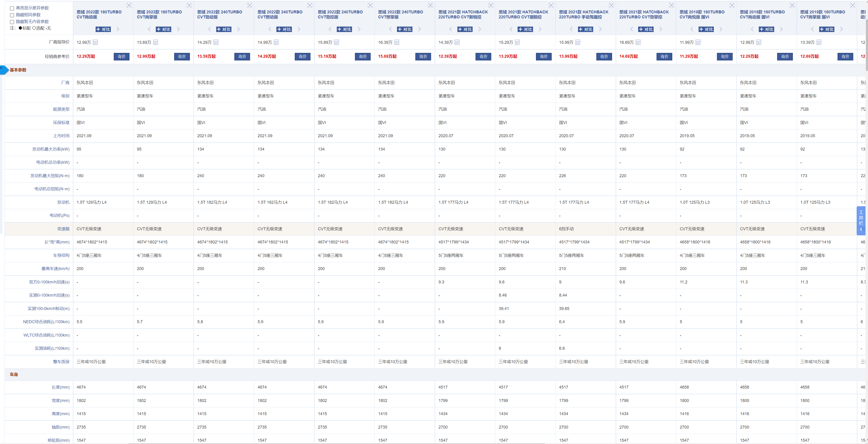Add 2022款 180TURBO CVT尚动版 to 对比

pos(103,29)
